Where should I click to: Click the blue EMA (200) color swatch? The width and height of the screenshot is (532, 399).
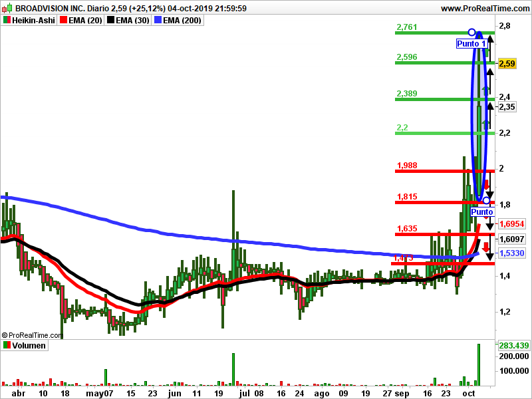pyautogui.click(x=158, y=21)
